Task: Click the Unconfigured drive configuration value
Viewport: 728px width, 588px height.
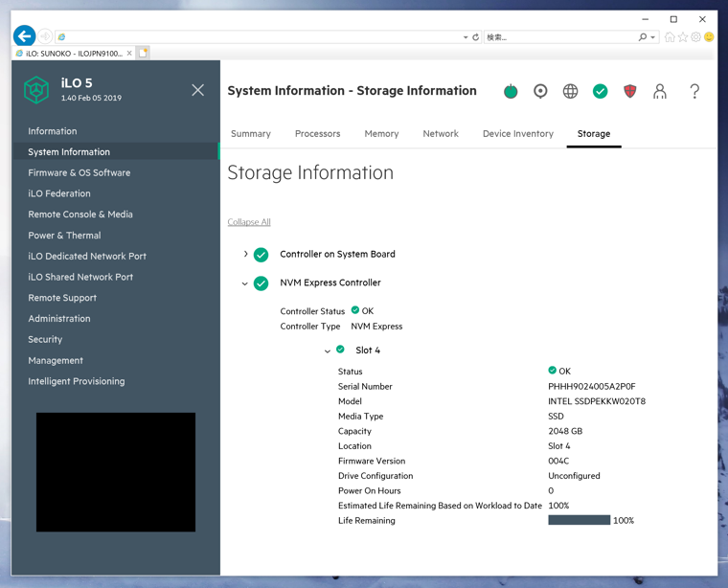Action: 574,476
